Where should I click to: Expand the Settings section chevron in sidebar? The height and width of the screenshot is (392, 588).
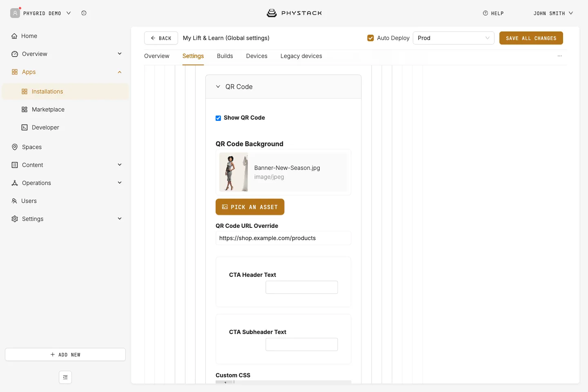[x=120, y=218]
